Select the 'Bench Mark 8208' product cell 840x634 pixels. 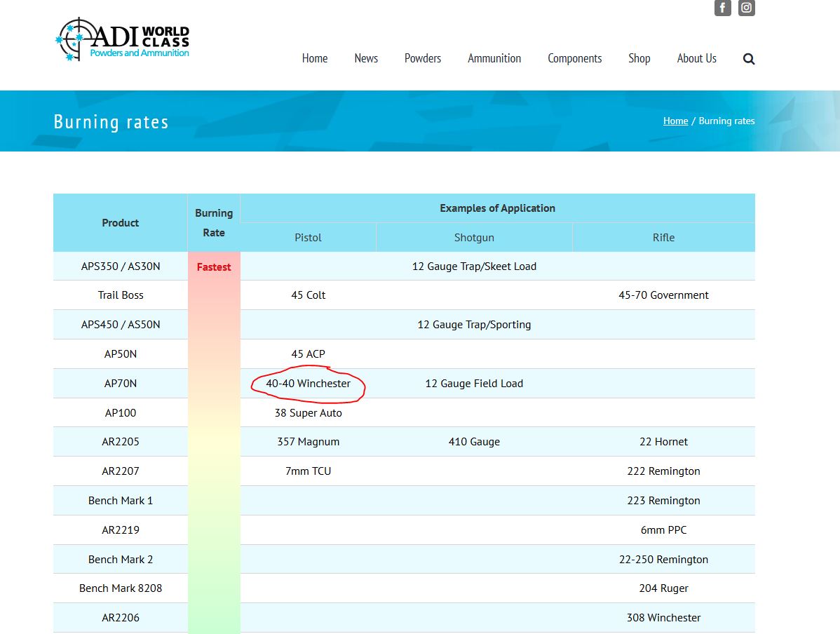tap(121, 588)
